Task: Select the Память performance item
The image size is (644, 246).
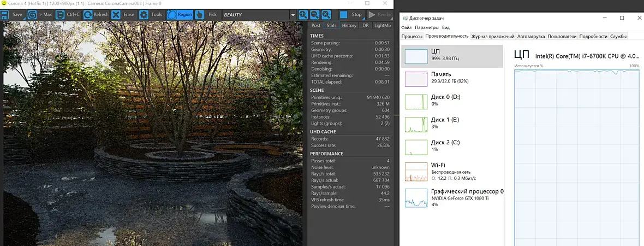Action: [452, 78]
